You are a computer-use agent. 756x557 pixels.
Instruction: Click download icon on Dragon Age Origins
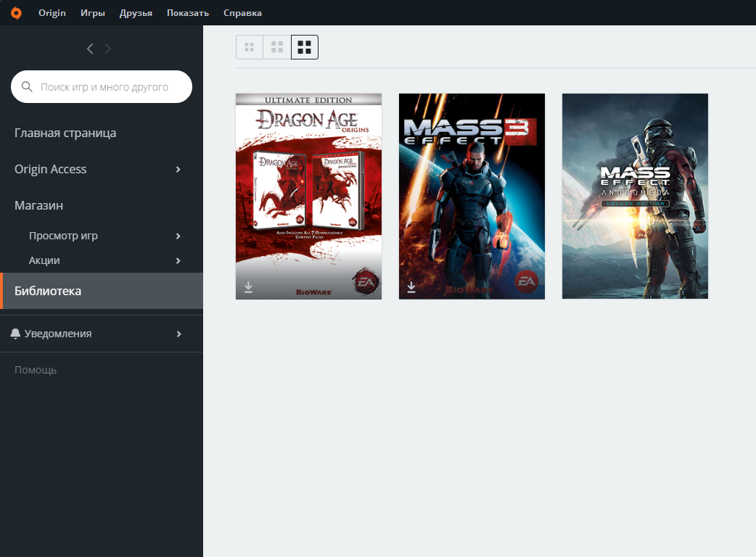(248, 287)
